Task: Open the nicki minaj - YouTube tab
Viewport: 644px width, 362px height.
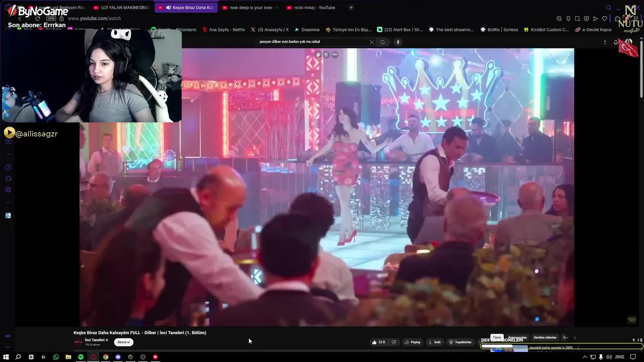Action: (x=314, y=8)
